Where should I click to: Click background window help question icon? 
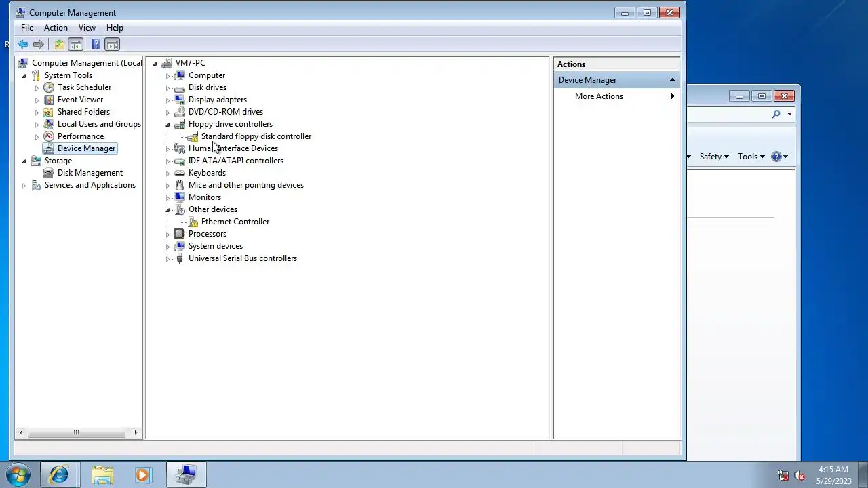[776, 157]
